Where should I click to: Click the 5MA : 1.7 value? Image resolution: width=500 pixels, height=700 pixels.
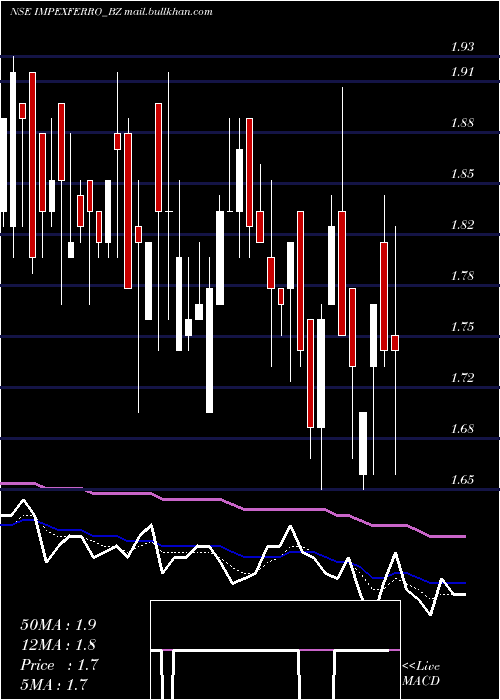click(54, 684)
